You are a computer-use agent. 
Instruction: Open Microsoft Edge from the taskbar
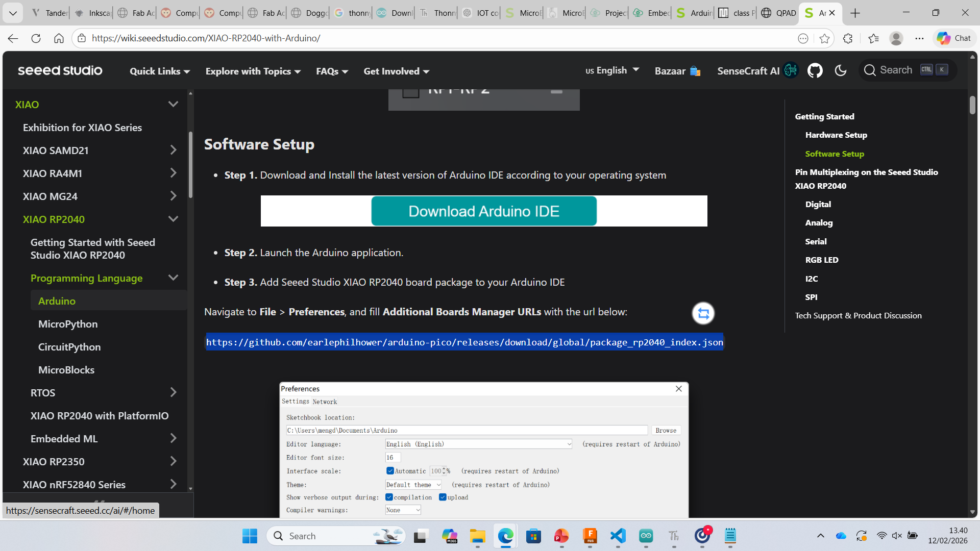click(x=505, y=536)
